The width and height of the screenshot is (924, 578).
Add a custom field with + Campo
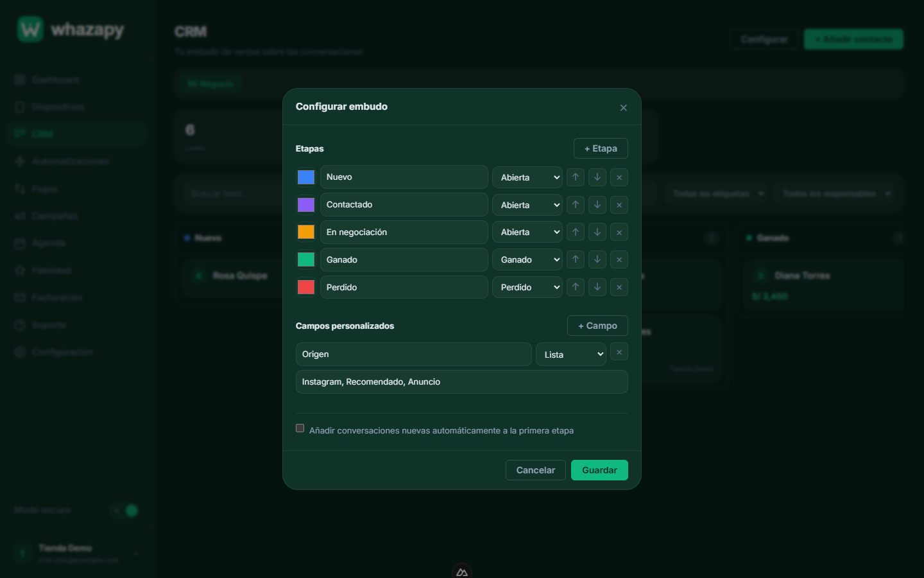click(597, 326)
